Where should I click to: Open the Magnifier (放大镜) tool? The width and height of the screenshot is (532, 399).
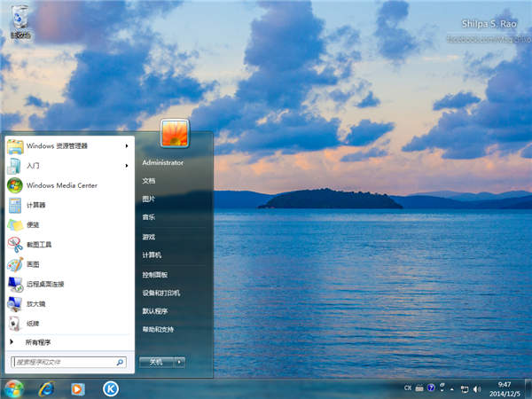(x=35, y=303)
